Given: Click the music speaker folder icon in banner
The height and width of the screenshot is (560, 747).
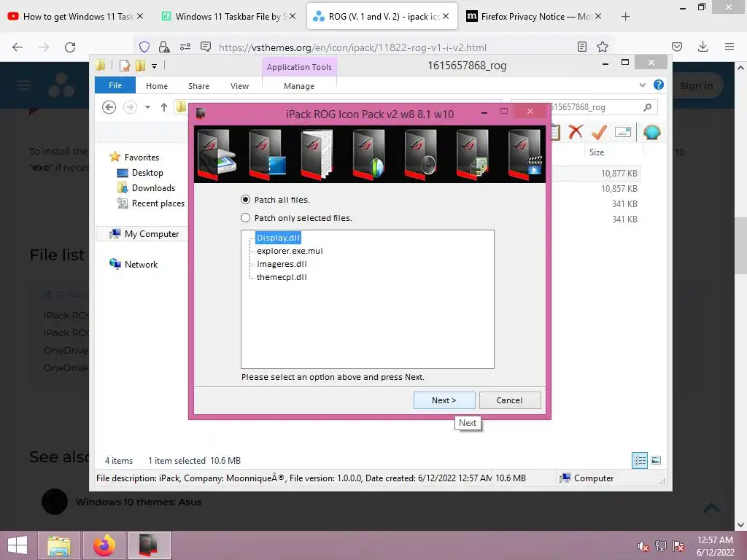Looking at the screenshot, I should (x=421, y=155).
